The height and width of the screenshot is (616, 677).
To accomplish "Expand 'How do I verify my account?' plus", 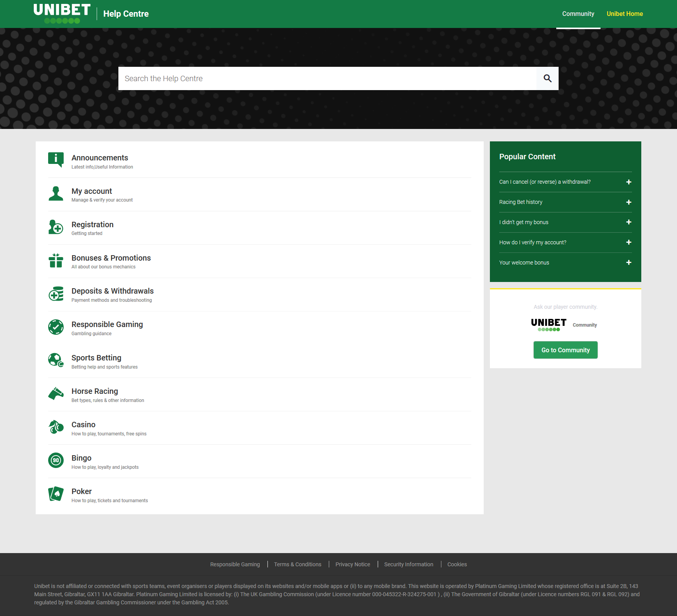I will point(629,242).
